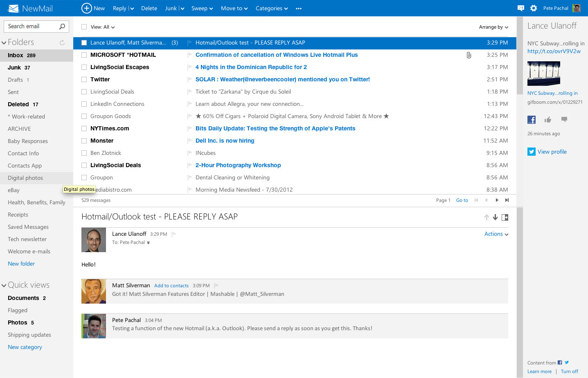Click in the Search email field
588x378 pixels.
32,27
